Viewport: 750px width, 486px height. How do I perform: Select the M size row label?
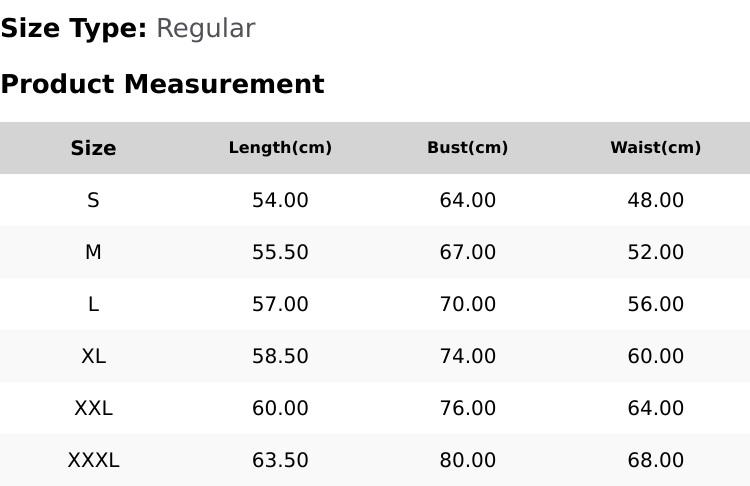(x=93, y=252)
